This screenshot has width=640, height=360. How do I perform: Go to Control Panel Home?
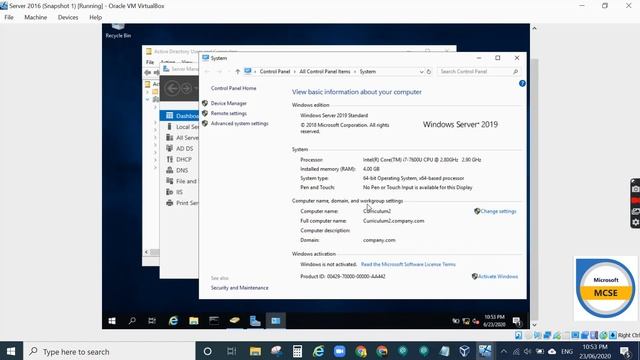[233, 88]
